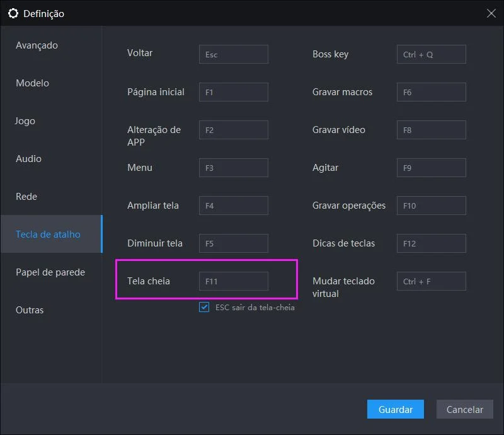Edit the Voltar shortcut field showing Esc
The image size is (504, 435).
coord(233,54)
